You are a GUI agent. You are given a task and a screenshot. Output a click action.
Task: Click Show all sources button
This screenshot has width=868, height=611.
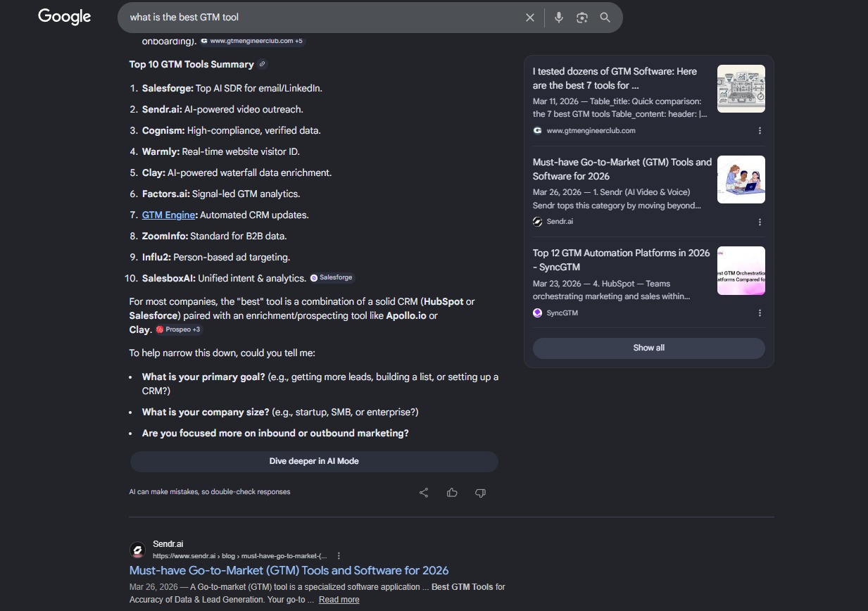pyautogui.click(x=648, y=348)
